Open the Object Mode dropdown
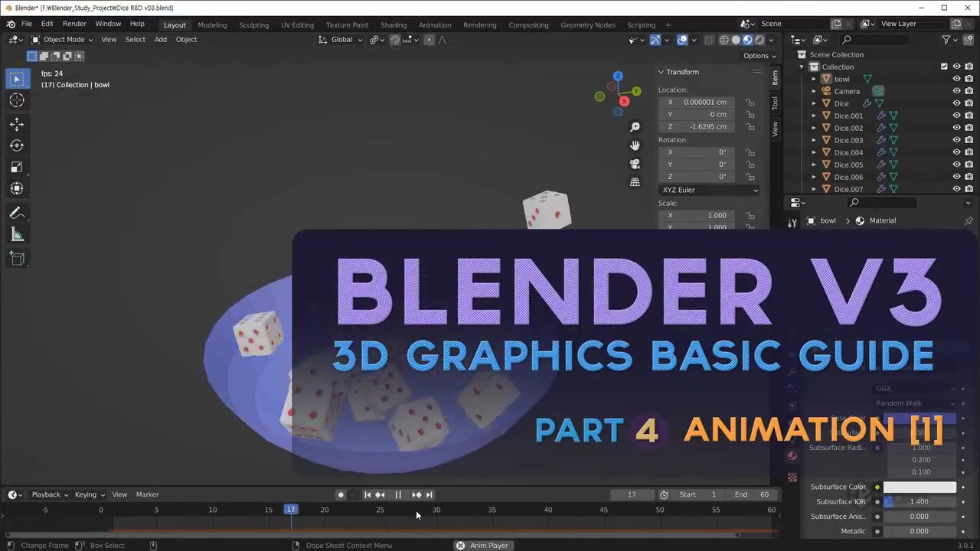The width and height of the screenshot is (980, 551). [x=63, y=40]
